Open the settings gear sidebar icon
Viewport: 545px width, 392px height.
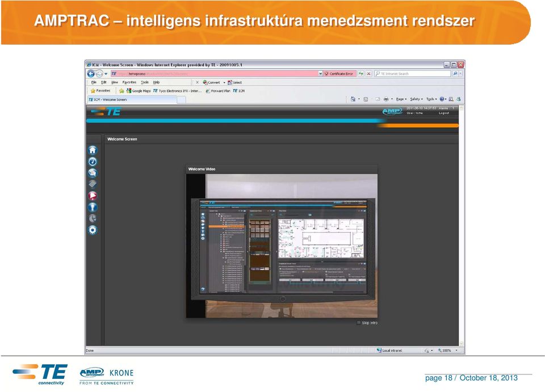[x=93, y=230]
